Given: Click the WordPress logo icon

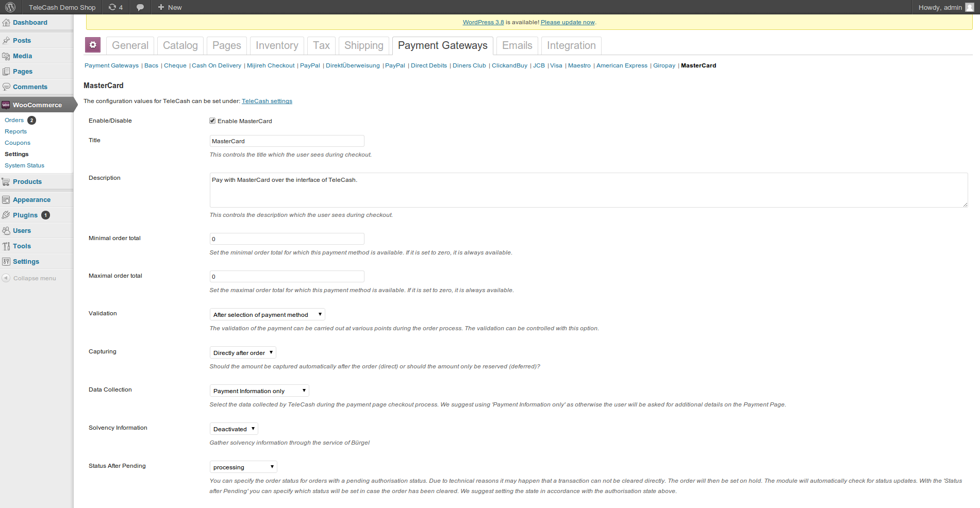Looking at the screenshot, I should 10,7.
